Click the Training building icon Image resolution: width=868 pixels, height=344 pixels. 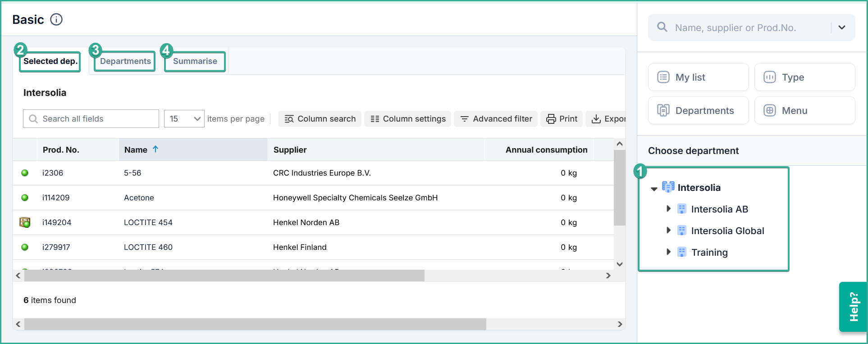[682, 252]
